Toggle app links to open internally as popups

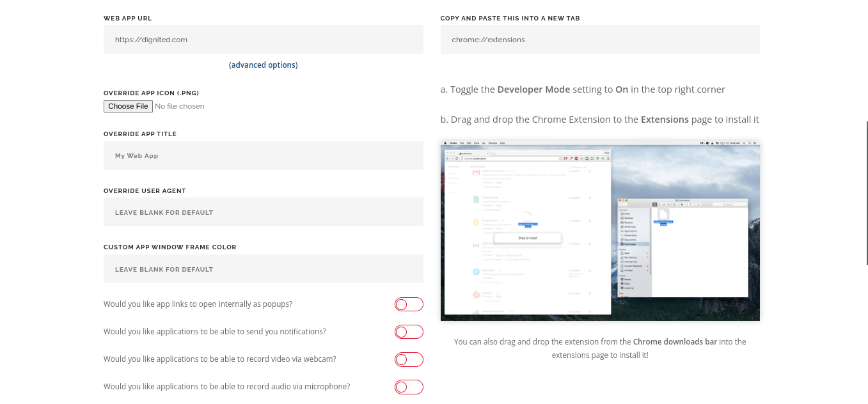coord(409,304)
